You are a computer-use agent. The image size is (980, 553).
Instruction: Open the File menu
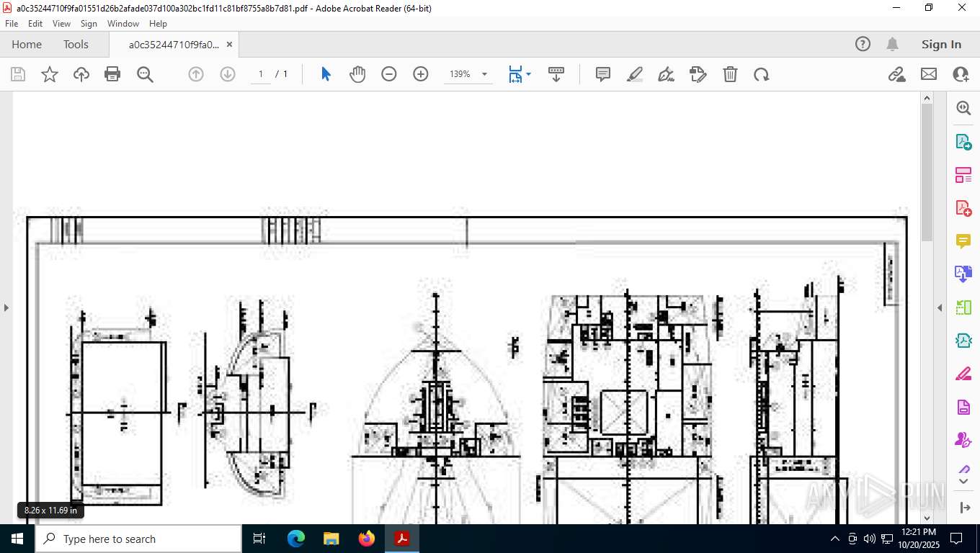[x=12, y=24]
